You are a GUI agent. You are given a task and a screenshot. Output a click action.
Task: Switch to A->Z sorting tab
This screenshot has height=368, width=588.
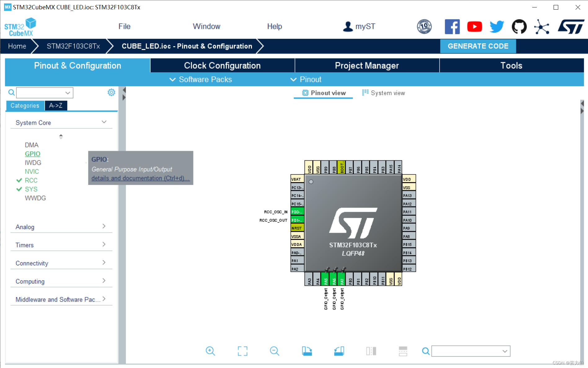coord(56,105)
